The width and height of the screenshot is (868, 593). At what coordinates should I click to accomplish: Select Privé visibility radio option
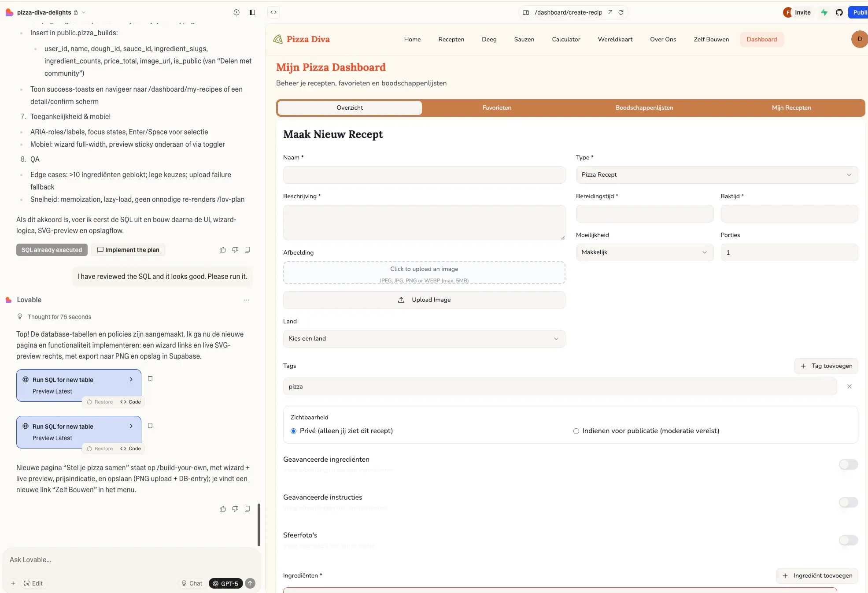[293, 431]
